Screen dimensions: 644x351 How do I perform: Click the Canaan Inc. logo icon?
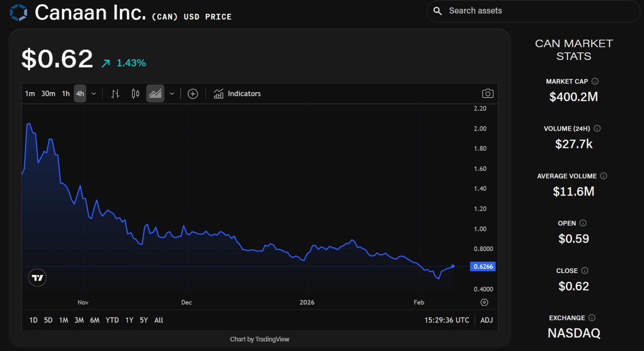pyautogui.click(x=18, y=13)
